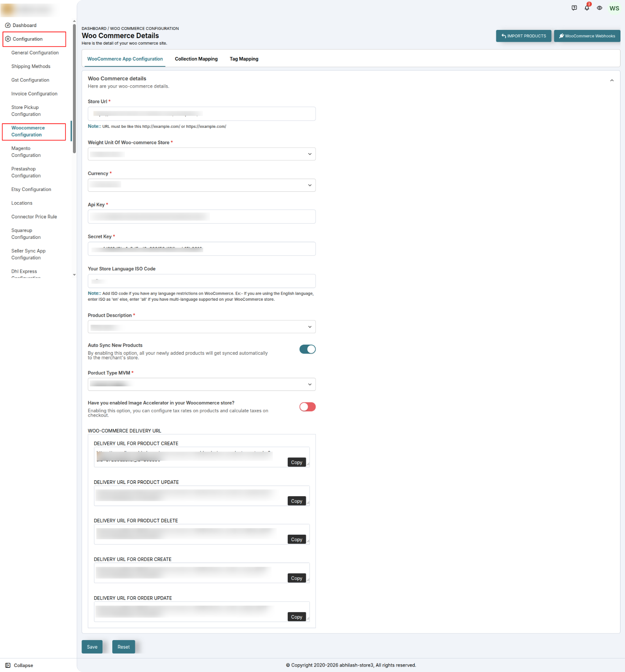Enable the Image Accelerator switch
The height and width of the screenshot is (672, 625).
[x=307, y=406]
